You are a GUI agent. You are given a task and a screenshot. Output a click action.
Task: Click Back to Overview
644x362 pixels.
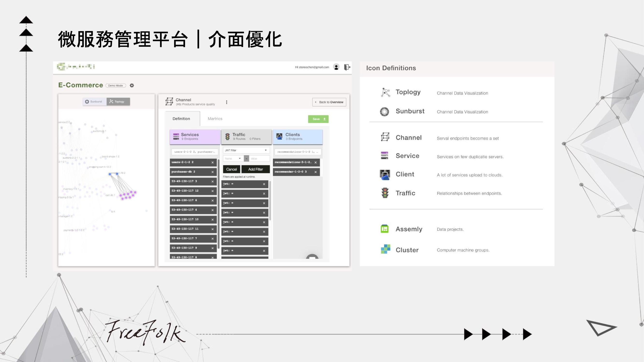pyautogui.click(x=329, y=102)
